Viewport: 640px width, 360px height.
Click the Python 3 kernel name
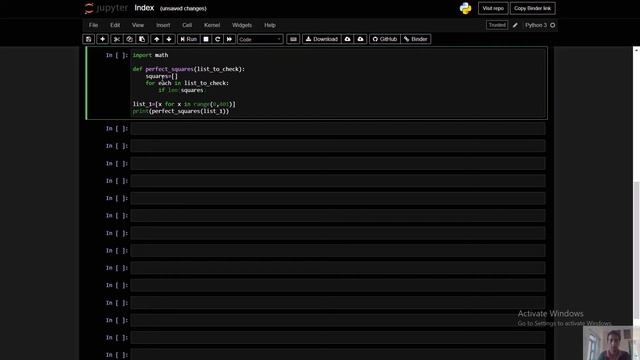tap(536, 25)
